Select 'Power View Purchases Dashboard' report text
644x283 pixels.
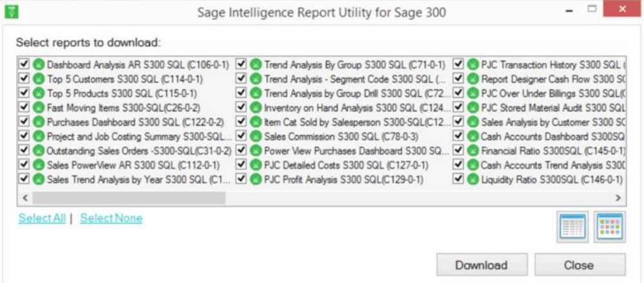tap(357, 151)
